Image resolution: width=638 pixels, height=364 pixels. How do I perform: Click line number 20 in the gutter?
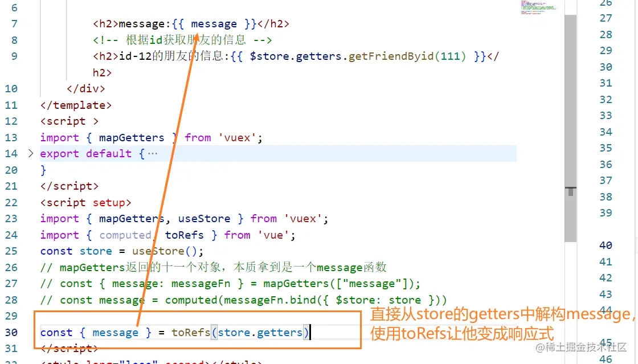[11, 170]
